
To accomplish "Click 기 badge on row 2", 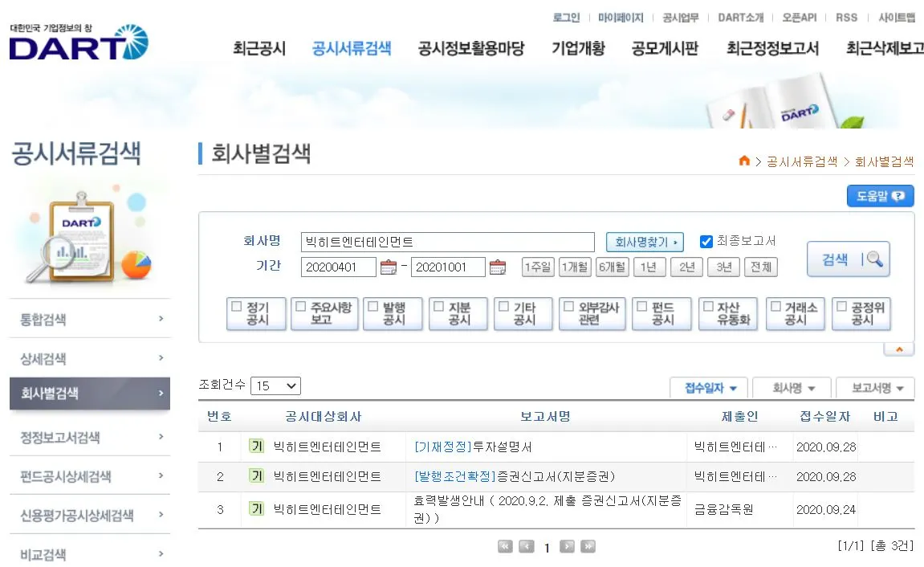I will coord(256,475).
